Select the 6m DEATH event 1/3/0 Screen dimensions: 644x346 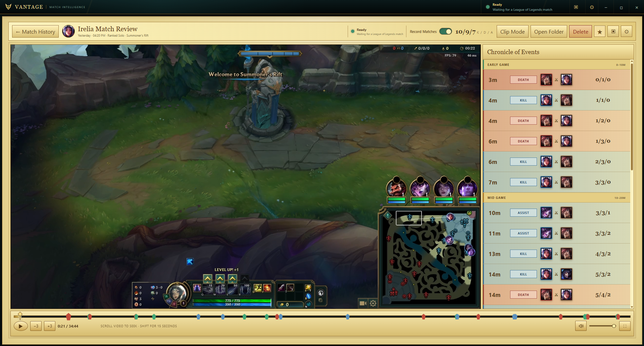(556, 141)
